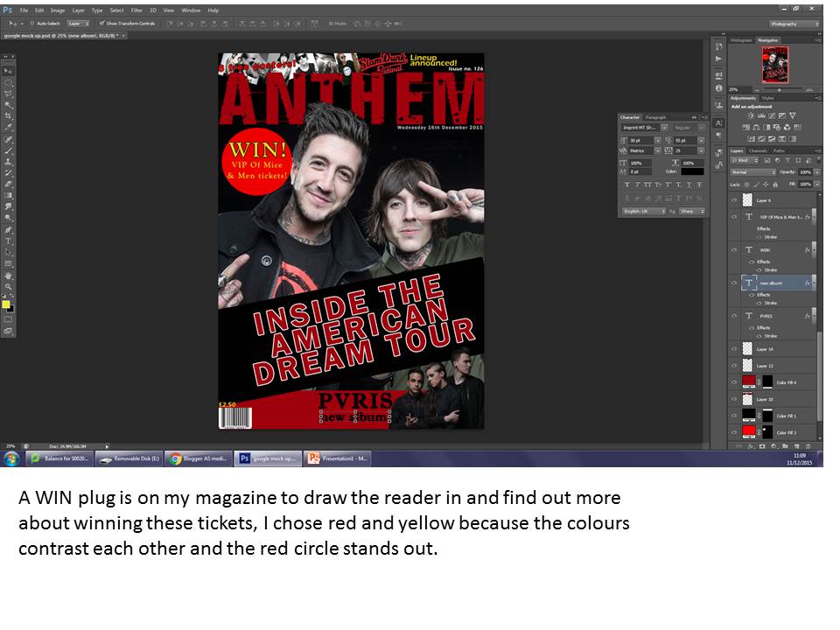Screen dimensions: 840x630
Task: Add a Curves adjustment
Action: click(772, 115)
